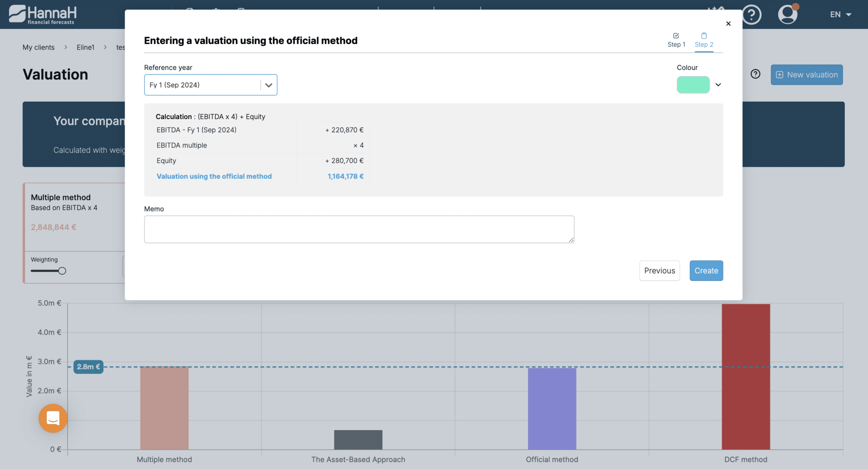Click the New valuation button
The width and height of the screenshot is (868, 469).
[x=807, y=75]
